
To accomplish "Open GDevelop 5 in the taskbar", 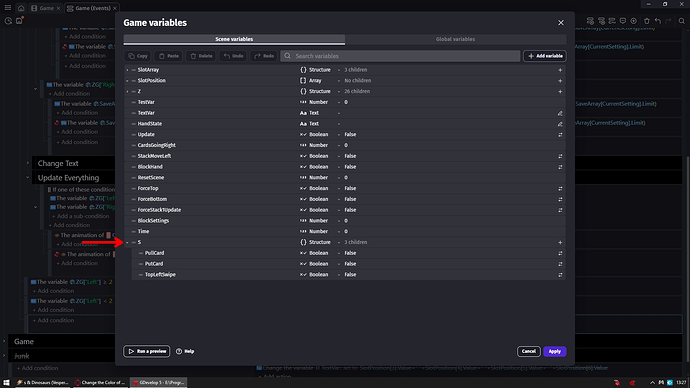I will tap(159, 383).
